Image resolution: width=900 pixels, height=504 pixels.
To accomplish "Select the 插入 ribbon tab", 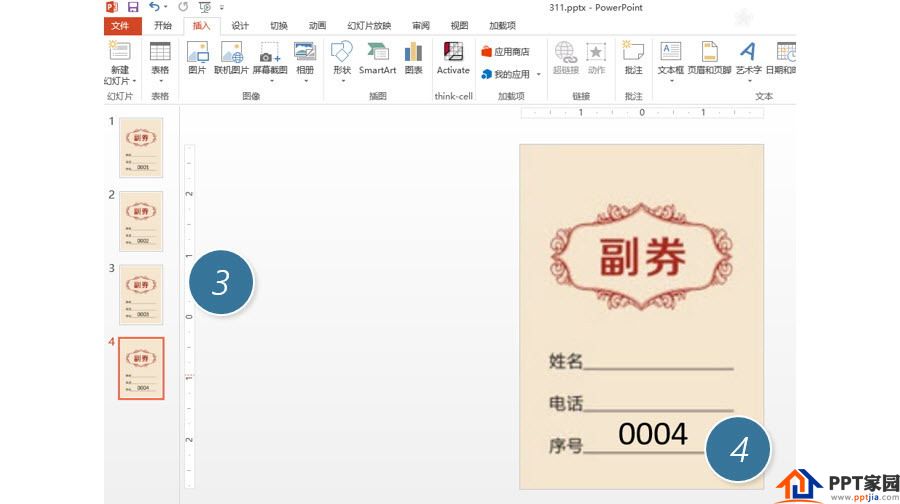I will click(x=201, y=26).
